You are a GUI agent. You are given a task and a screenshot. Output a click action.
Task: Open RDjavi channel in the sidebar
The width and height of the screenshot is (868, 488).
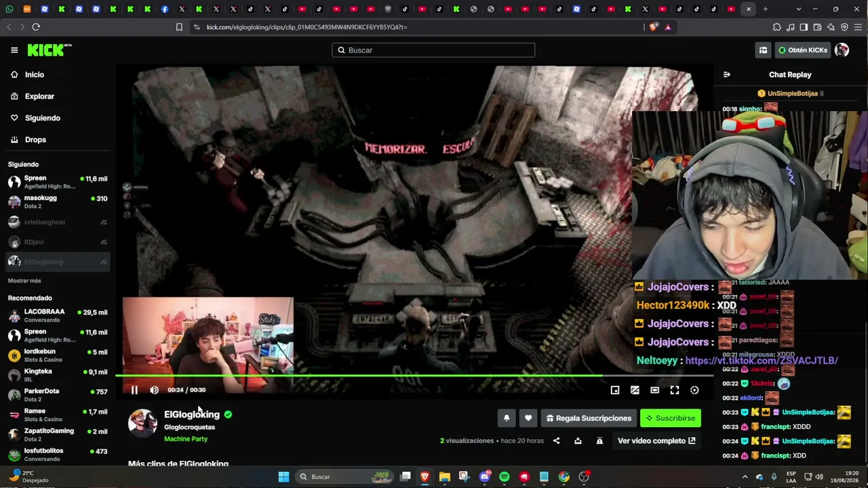coord(58,242)
